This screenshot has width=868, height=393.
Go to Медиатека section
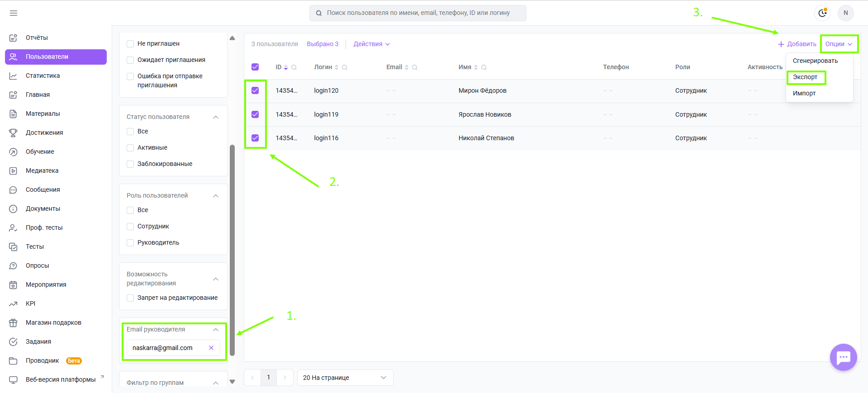(x=42, y=170)
